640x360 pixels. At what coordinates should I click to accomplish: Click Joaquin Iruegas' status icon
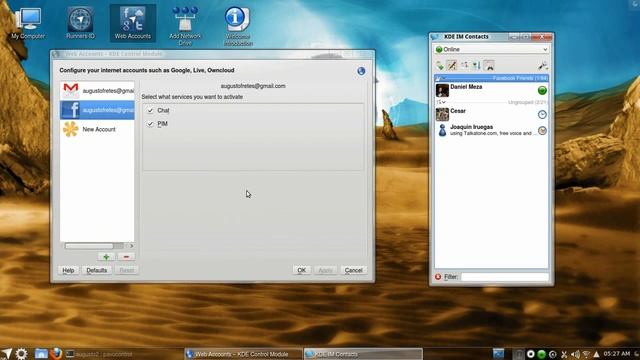542,131
